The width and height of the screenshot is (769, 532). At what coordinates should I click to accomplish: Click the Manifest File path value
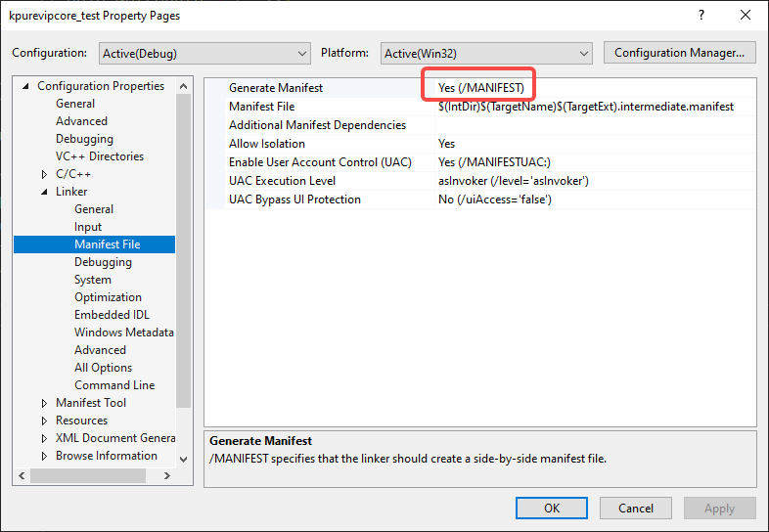click(587, 107)
